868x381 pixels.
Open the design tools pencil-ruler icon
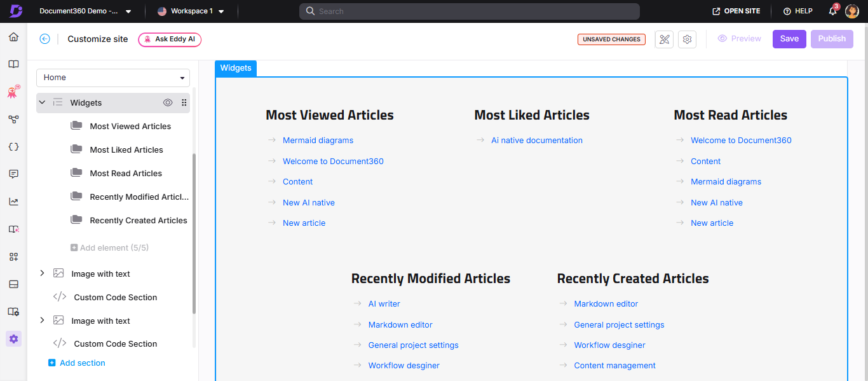coord(665,39)
